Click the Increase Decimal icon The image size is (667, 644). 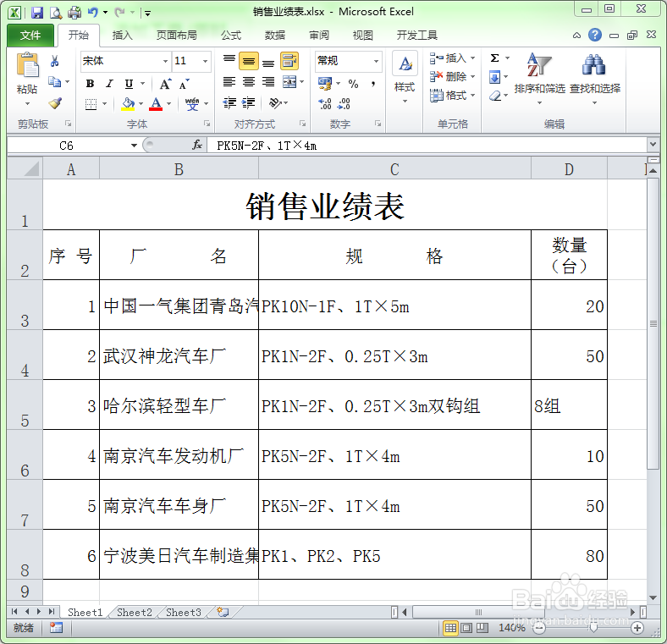(x=325, y=104)
